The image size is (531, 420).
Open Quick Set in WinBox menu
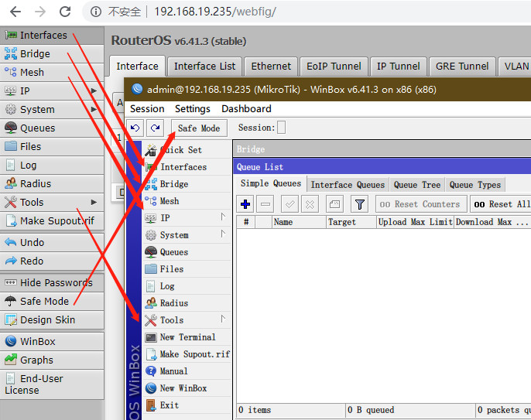(187, 150)
